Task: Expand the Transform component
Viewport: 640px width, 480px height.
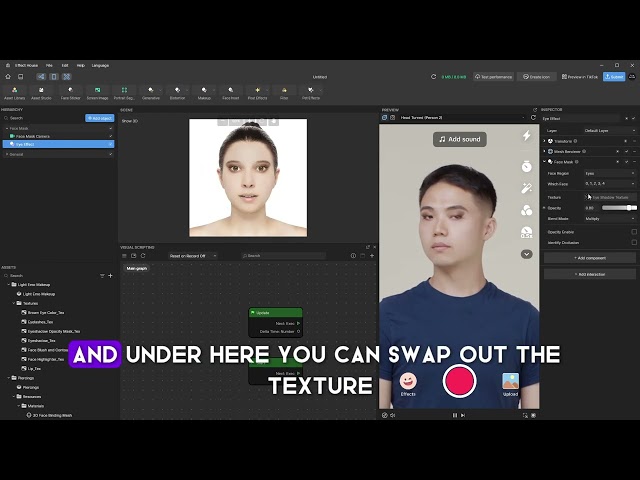Action: point(544,141)
